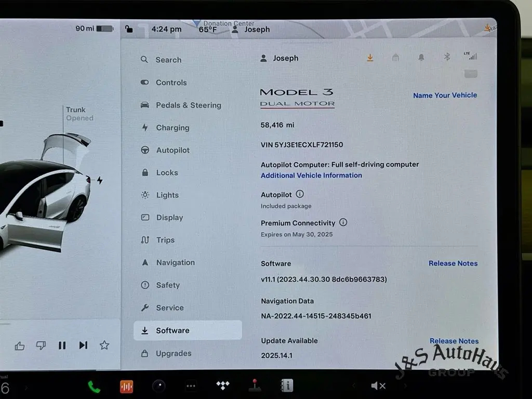The height and width of the screenshot is (399, 532).
Task: Tap the Expires on May 30, 2025 text
Action: pyautogui.click(x=297, y=234)
